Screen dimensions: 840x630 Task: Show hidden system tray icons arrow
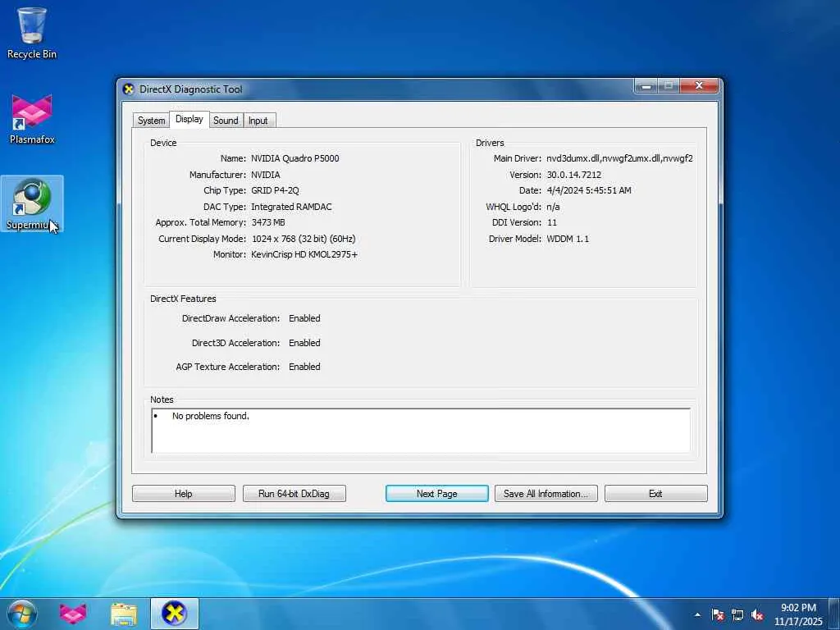point(697,615)
